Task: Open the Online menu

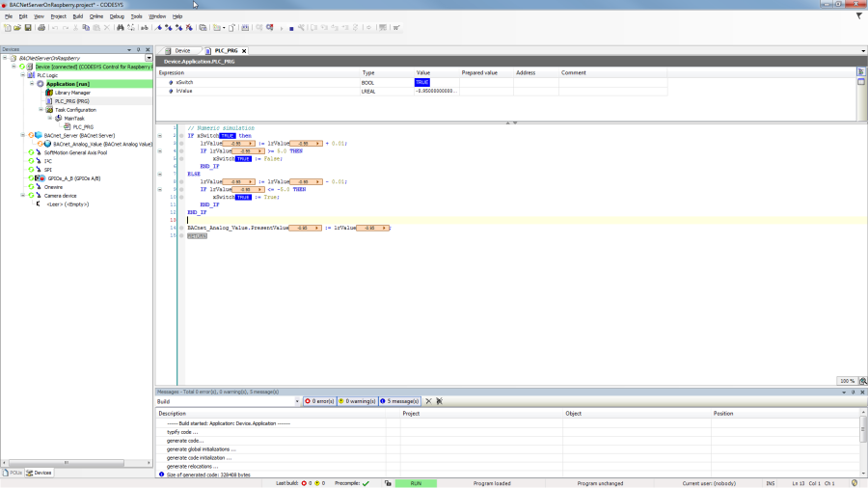Action: (x=96, y=16)
